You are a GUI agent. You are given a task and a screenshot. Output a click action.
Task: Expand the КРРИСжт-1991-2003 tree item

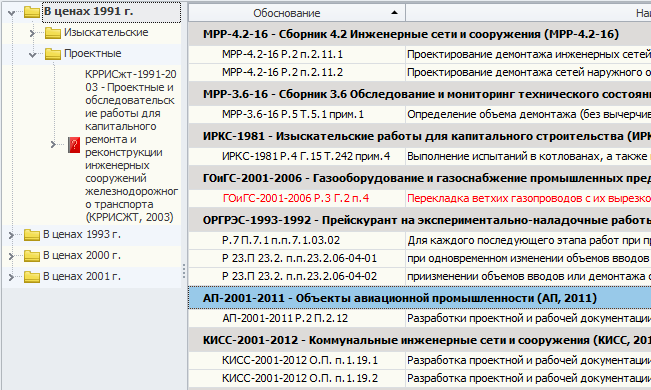[x=53, y=145]
